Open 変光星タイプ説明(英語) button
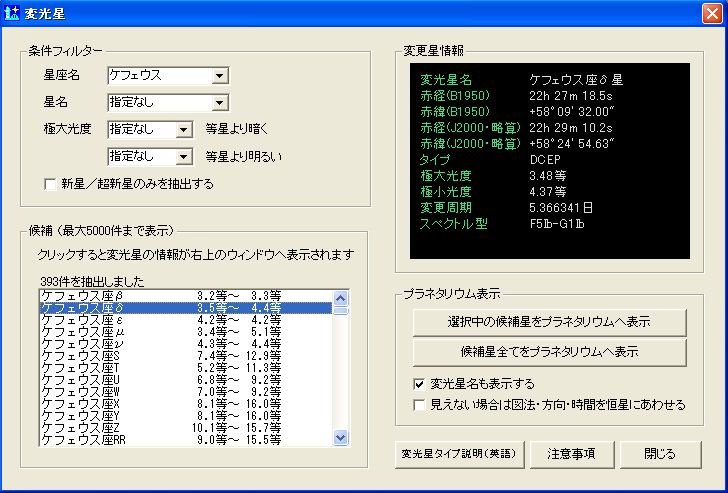Viewport: 728px width, 493px height. pyautogui.click(x=458, y=453)
